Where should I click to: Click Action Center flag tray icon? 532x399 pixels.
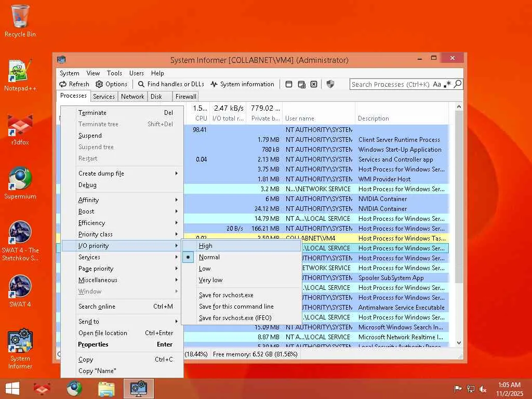[x=458, y=389]
